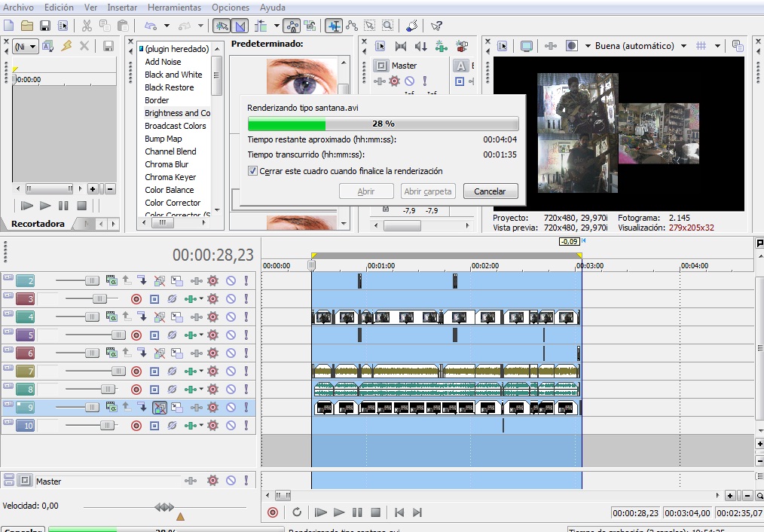
Task: Open the preview quality Buena (automático) dropdown
Action: 640,46
